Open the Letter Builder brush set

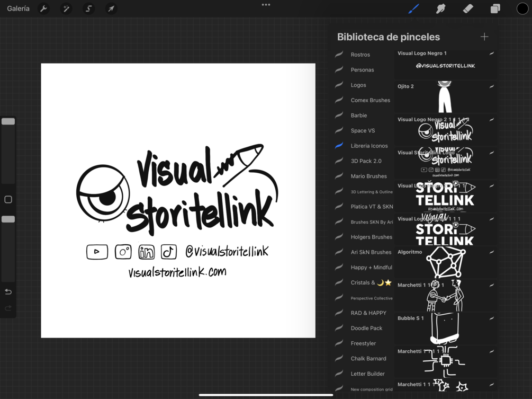(x=363, y=374)
